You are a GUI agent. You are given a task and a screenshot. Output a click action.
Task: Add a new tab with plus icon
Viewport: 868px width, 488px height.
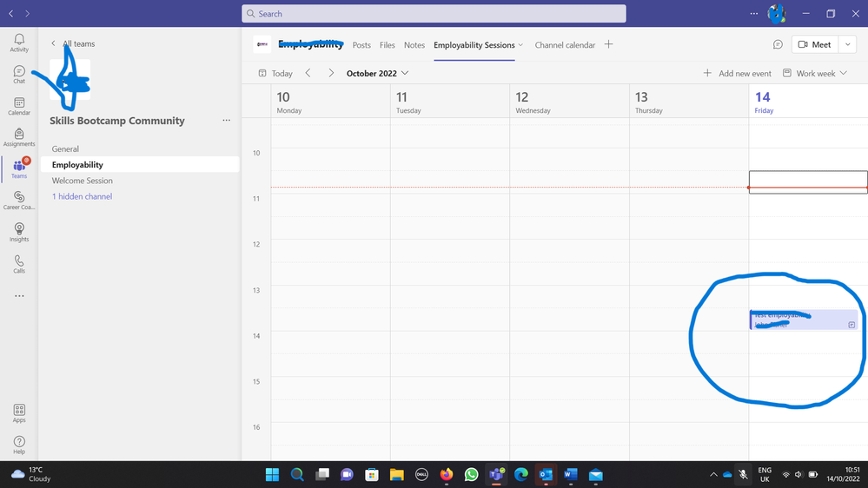pos(608,44)
